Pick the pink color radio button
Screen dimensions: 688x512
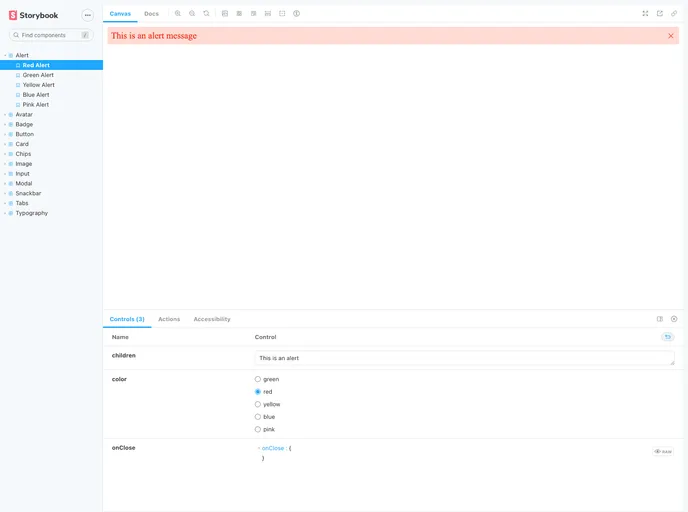(258, 429)
